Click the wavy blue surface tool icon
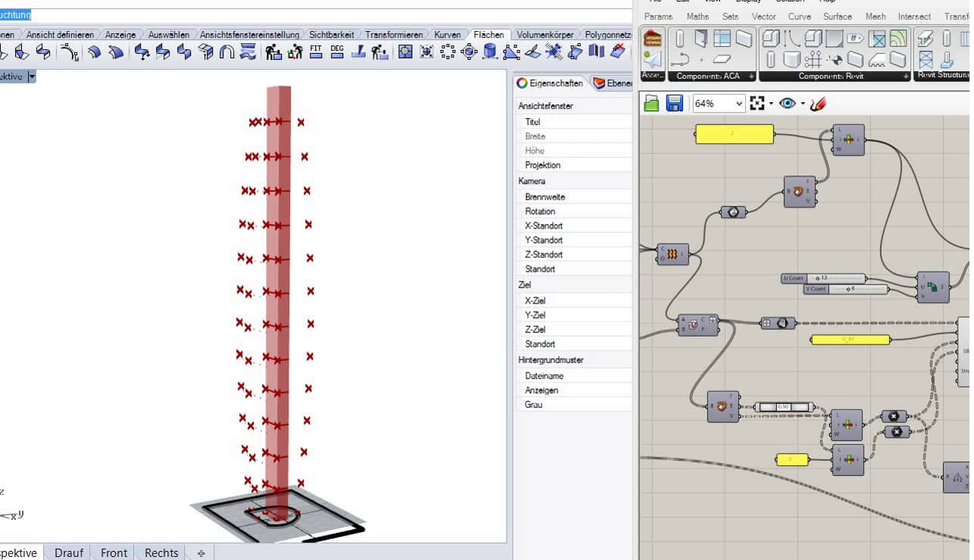The height and width of the screenshot is (560, 974). coord(248,51)
